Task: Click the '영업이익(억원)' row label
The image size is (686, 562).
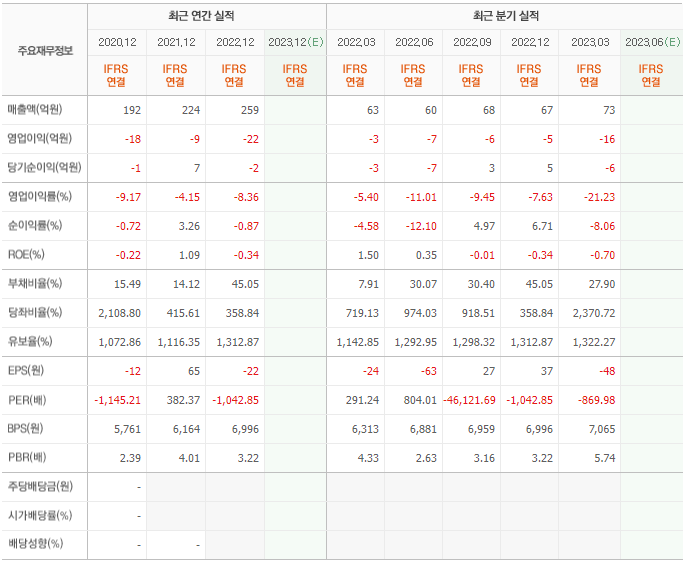Action: coord(39,139)
